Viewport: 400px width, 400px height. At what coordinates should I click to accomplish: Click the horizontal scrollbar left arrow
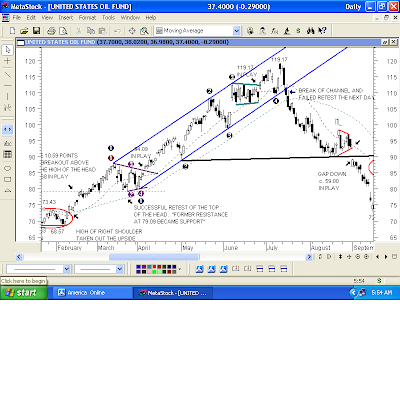[x=19, y=257]
